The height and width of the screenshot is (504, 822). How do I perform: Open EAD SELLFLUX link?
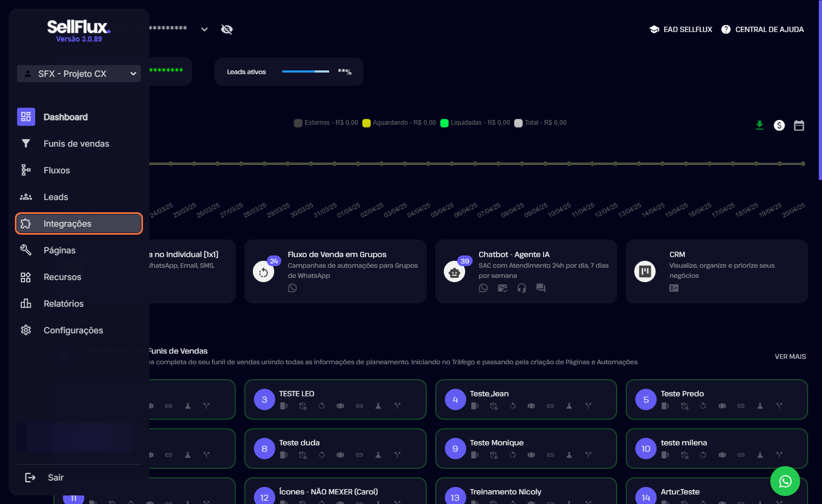(681, 29)
